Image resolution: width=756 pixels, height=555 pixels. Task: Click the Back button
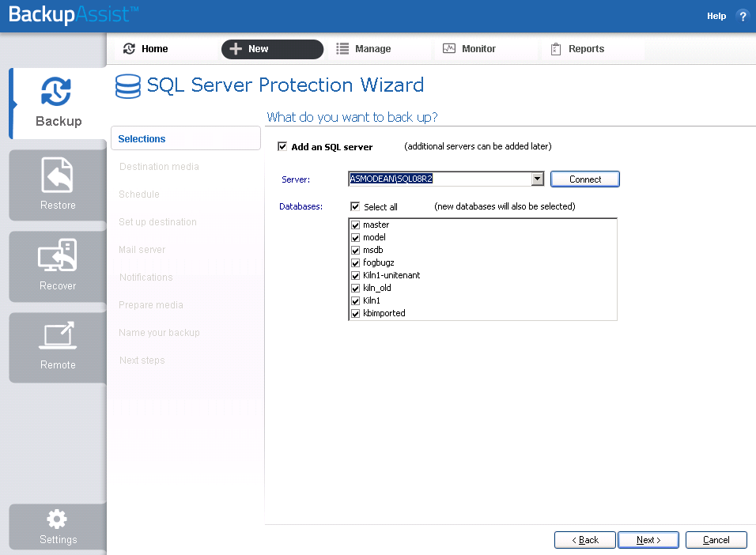(585, 540)
